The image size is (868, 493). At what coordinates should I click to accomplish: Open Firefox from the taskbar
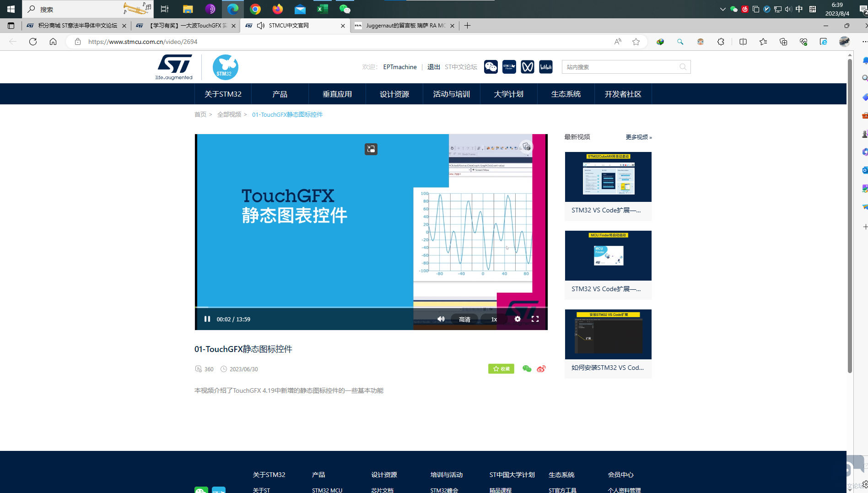point(278,9)
